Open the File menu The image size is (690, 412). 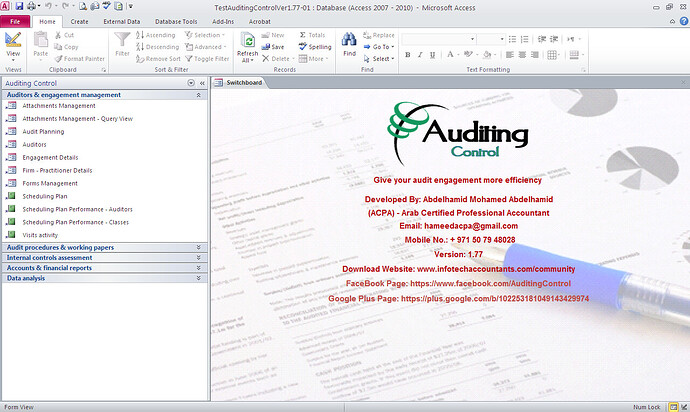pyautogui.click(x=15, y=20)
